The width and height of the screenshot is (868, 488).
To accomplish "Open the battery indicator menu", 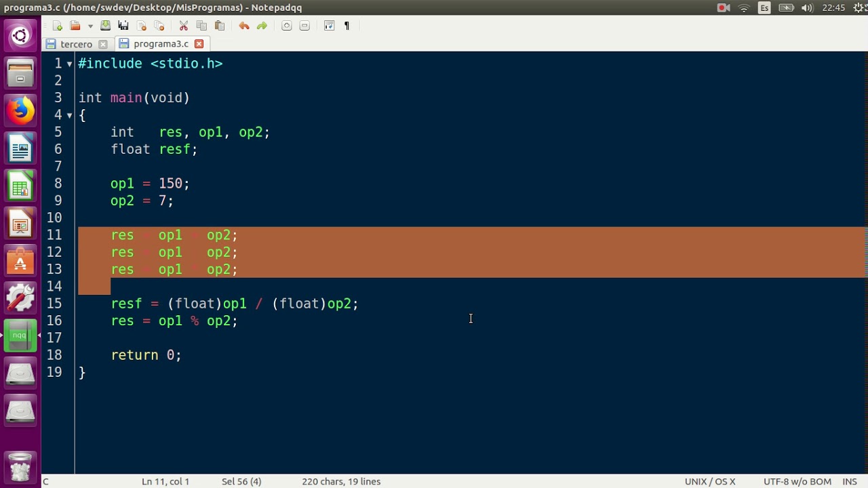I will point(786,7).
